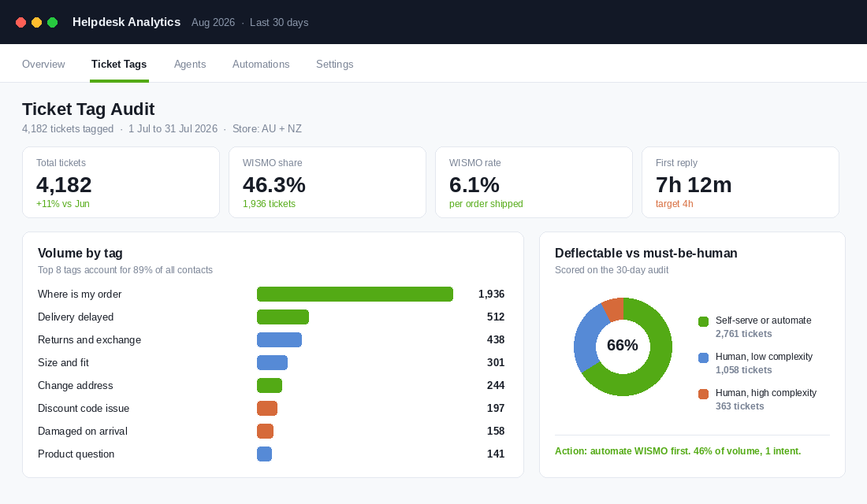Click the Store: AU + NZ label
Viewport: 867px width, 504px height.
click(267, 129)
